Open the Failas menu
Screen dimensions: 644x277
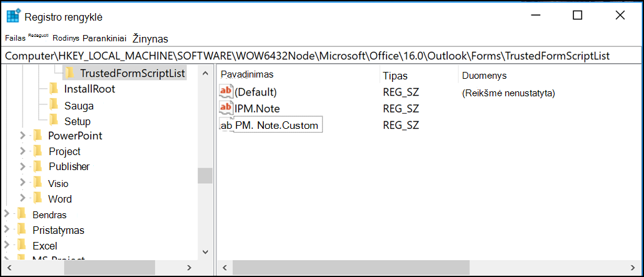click(x=15, y=38)
